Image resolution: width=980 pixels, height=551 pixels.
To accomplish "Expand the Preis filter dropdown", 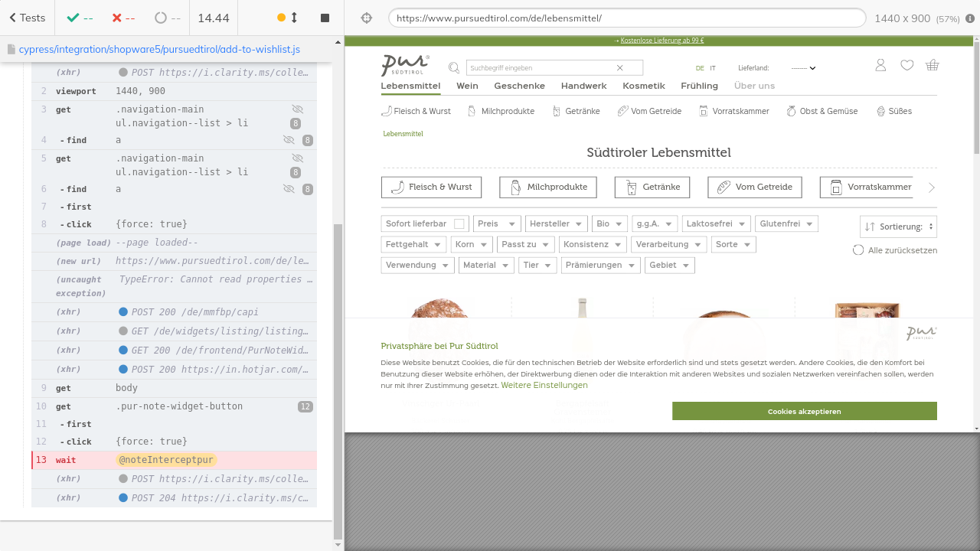I will pyautogui.click(x=497, y=223).
